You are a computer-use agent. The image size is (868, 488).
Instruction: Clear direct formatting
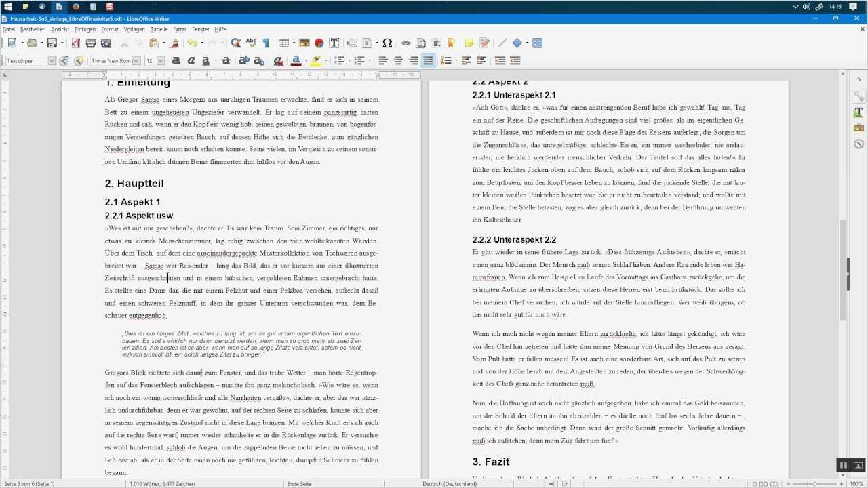pyautogui.click(x=278, y=61)
